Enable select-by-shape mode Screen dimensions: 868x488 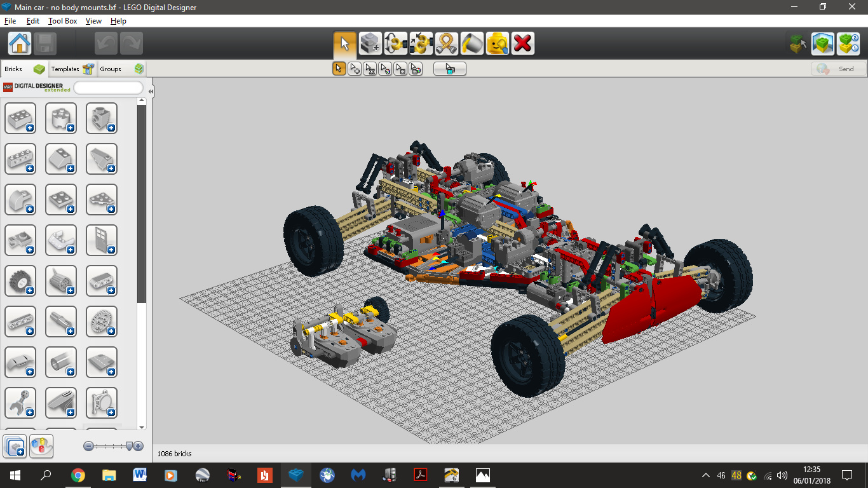(400, 69)
